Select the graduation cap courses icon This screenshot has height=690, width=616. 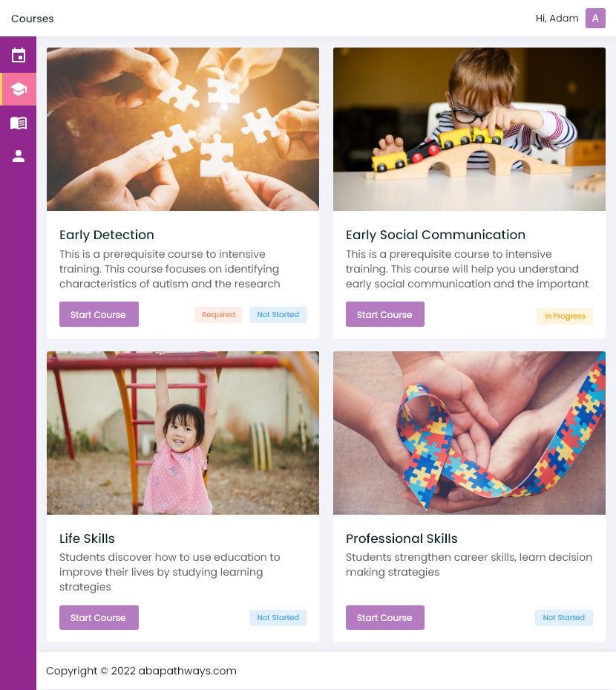coord(19,89)
